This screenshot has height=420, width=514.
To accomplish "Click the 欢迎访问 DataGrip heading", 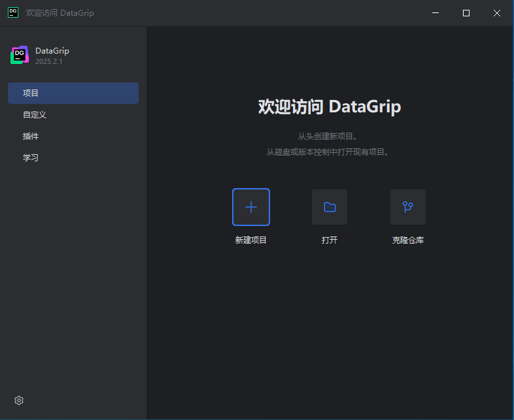I will tap(330, 106).
